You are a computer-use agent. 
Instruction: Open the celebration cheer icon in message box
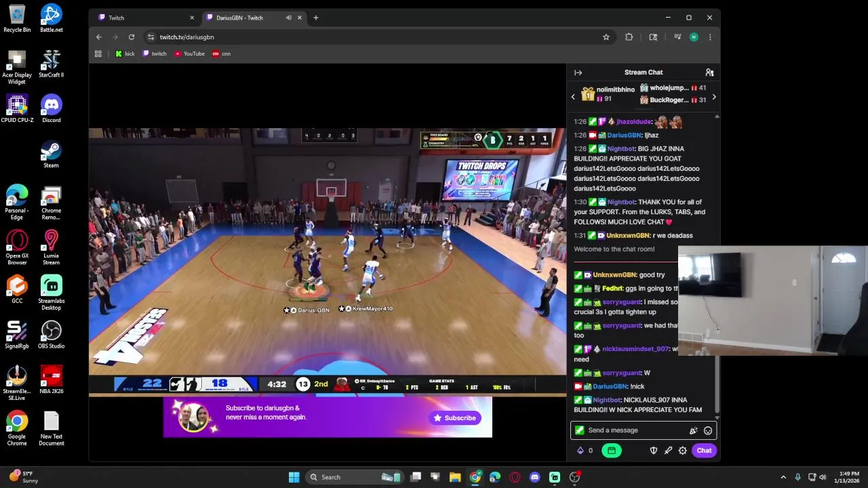point(693,430)
